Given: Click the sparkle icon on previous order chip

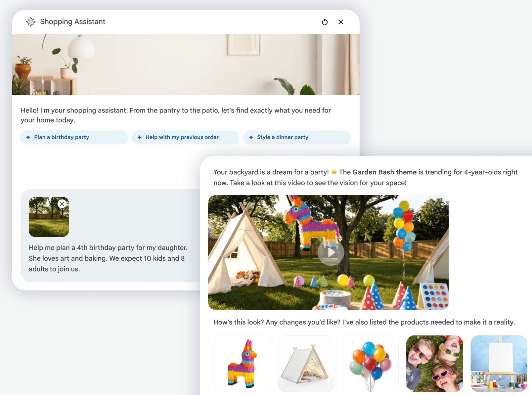Looking at the screenshot, I should click(140, 137).
